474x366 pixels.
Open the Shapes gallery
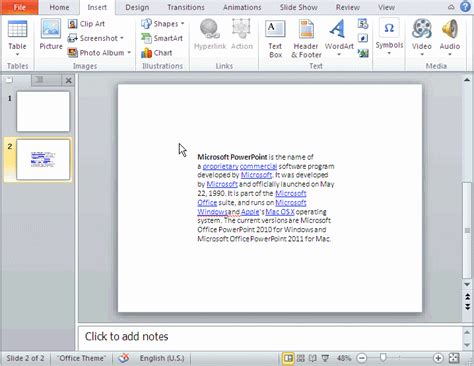(163, 24)
